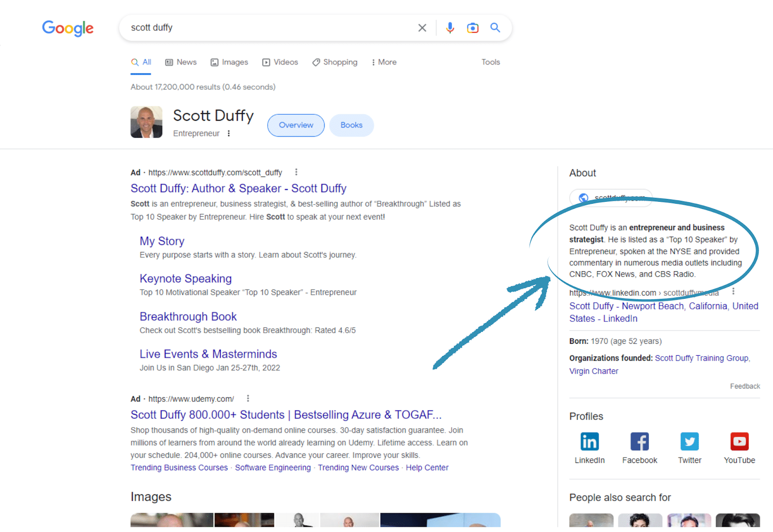
Task: Click the Profiles heading
Action: [586, 416]
